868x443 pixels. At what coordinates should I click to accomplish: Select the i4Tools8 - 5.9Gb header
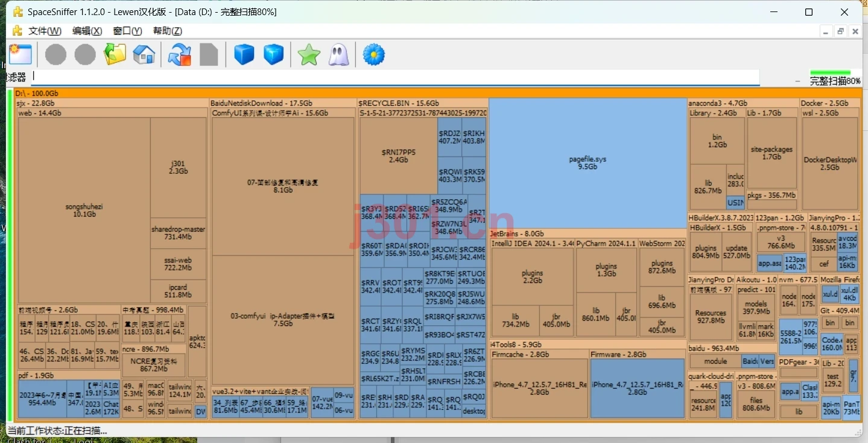588,345
